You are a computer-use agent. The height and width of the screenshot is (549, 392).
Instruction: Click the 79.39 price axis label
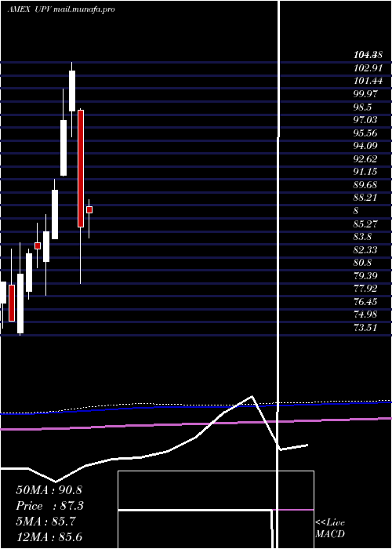pyautogui.click(x=365, y=275)
